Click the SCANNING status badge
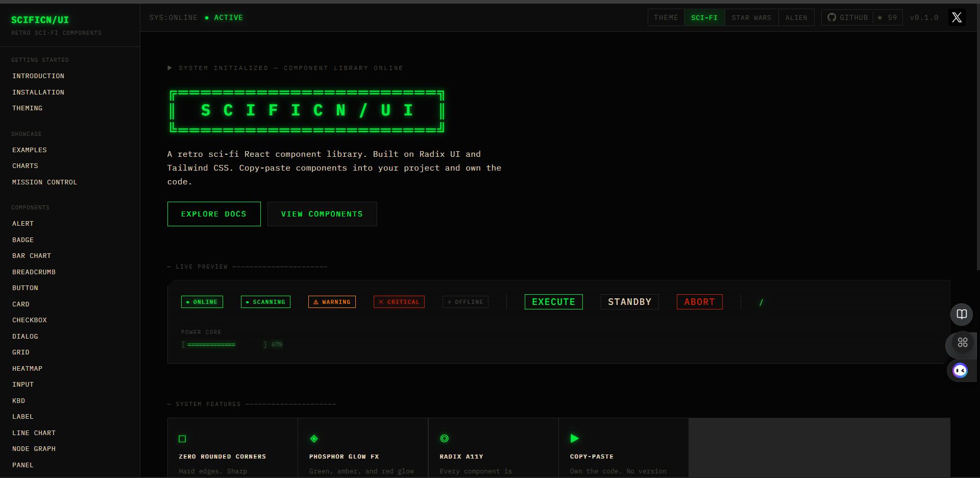The width and height of the screenshot is (980, 478). (265, 302)
